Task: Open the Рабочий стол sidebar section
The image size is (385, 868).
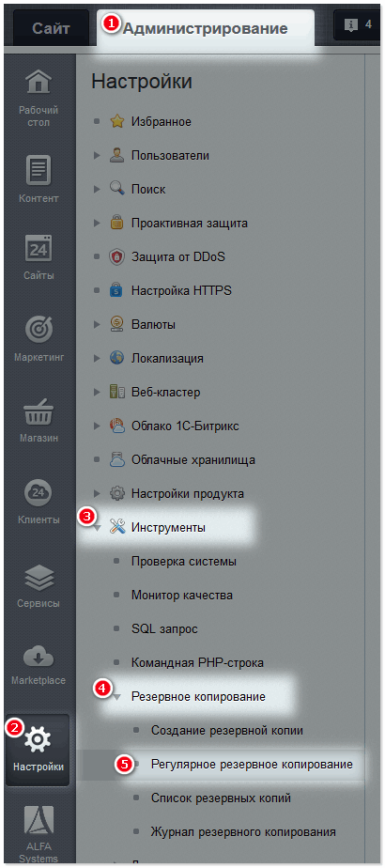Action: (38, 99)
